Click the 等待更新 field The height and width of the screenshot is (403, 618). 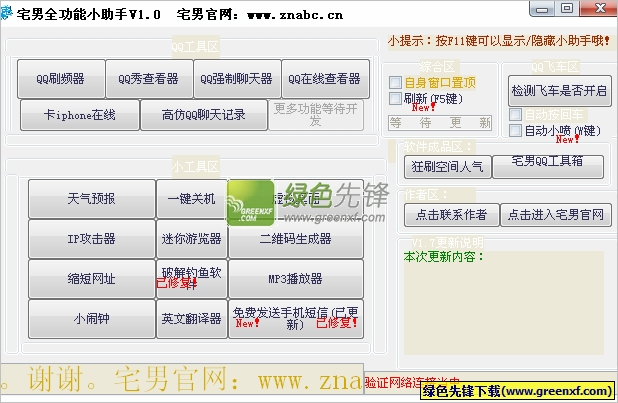(439, 123)
